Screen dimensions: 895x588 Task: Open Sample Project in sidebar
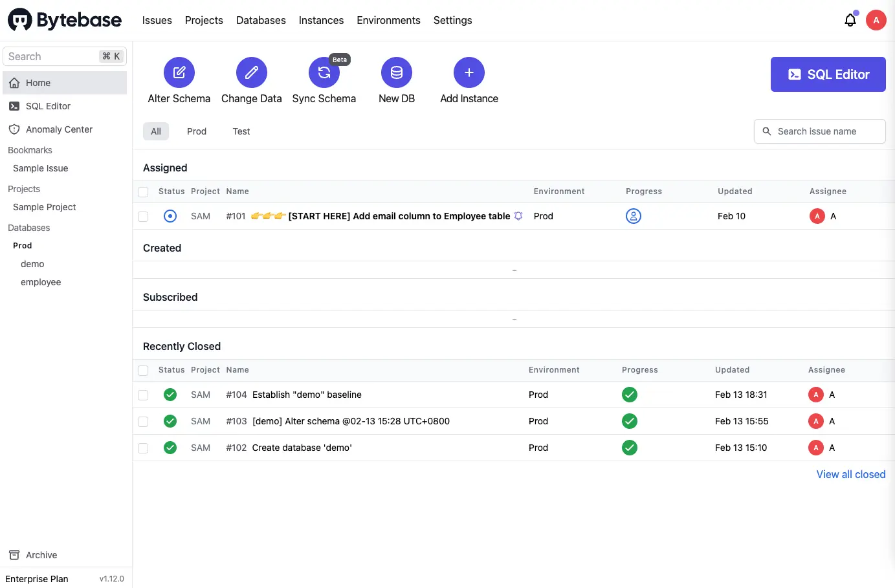[x=44, y=207]
